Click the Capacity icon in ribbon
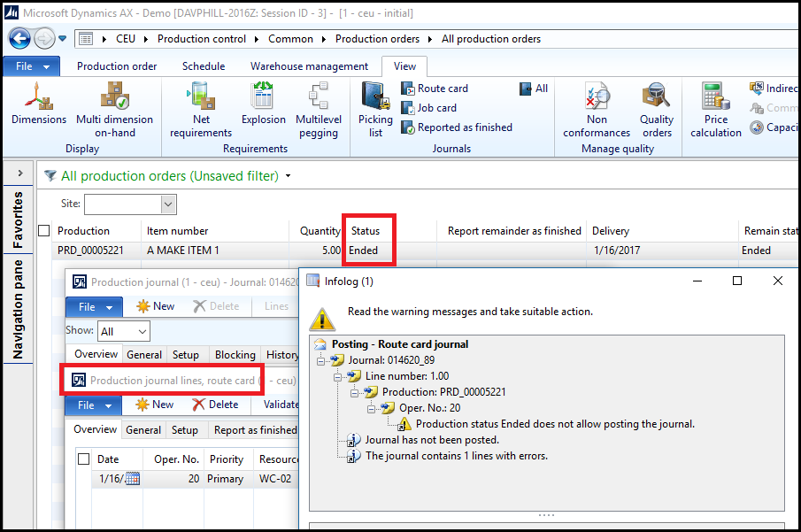The image size is (801, 532). click(757, 127)
